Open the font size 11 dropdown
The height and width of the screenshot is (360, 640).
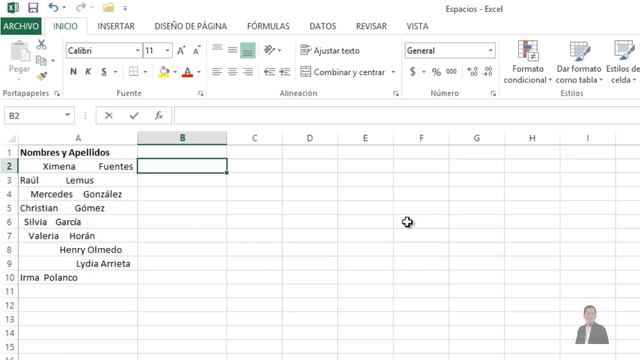pos(167,51)
